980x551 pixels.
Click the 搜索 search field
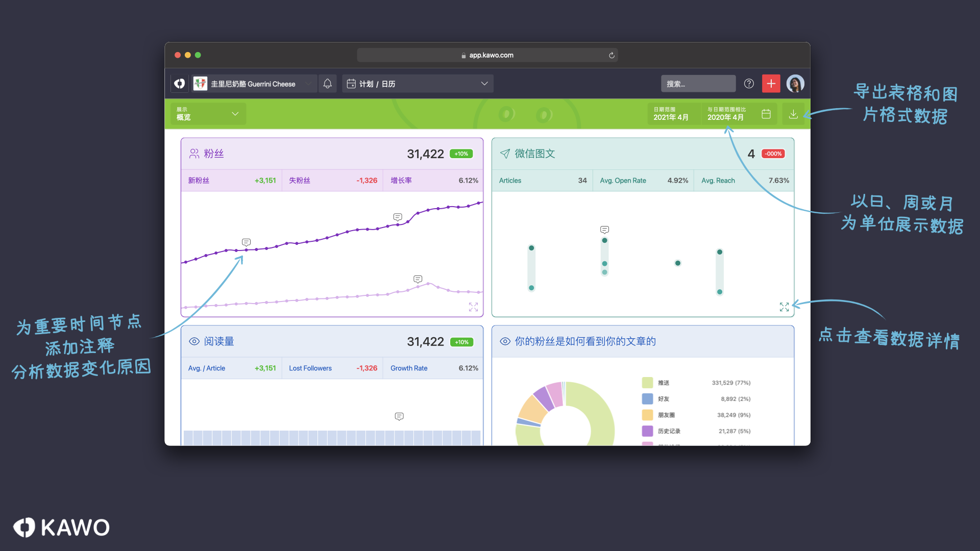[698, 84]
